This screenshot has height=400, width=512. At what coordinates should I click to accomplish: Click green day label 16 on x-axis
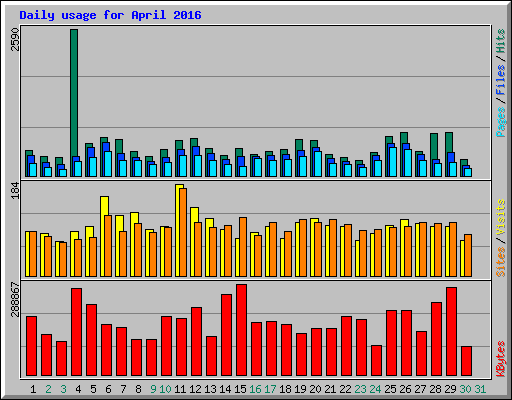point(255,389)
